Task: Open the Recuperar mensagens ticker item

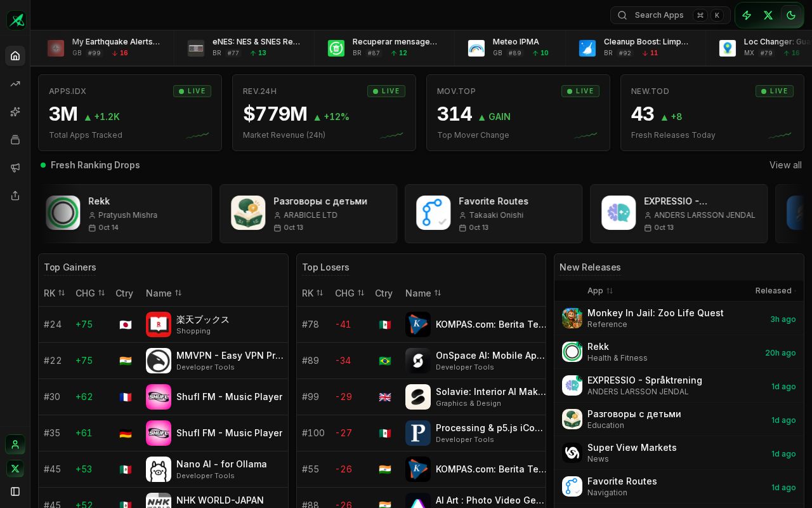Action: 384,48
